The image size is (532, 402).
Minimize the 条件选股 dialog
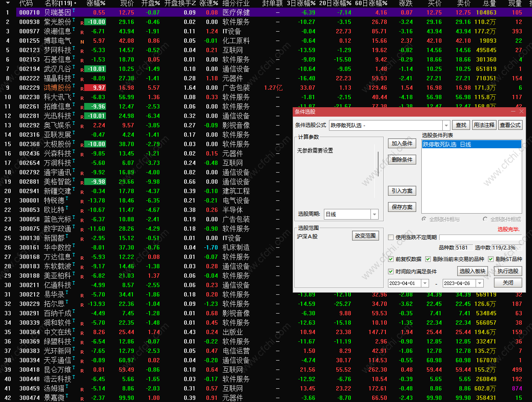click(513, 112)
